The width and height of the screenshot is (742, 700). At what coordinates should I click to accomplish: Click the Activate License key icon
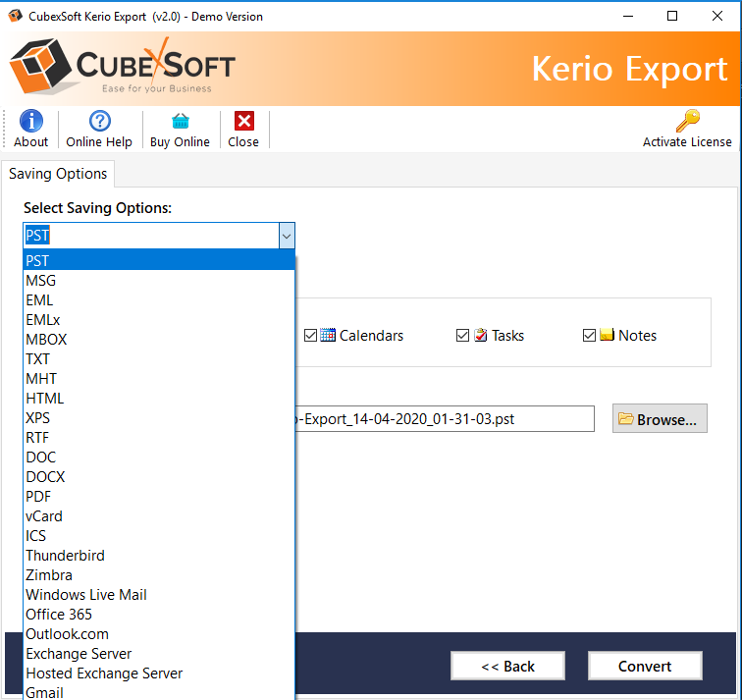pos(688,121)
